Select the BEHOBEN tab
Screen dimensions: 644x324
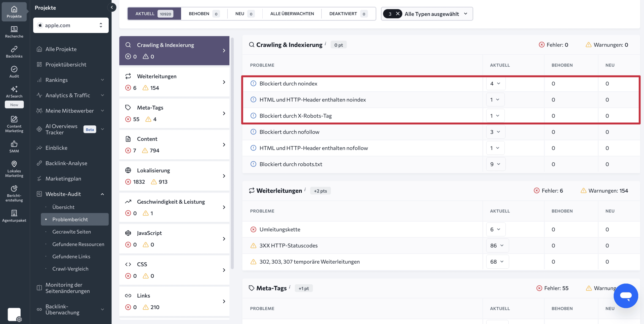204,14
